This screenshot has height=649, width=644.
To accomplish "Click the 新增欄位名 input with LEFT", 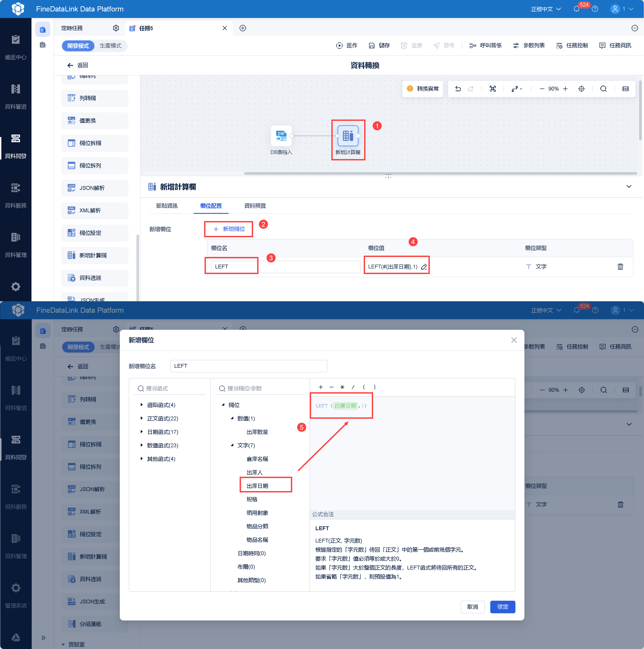I will 248,366.
